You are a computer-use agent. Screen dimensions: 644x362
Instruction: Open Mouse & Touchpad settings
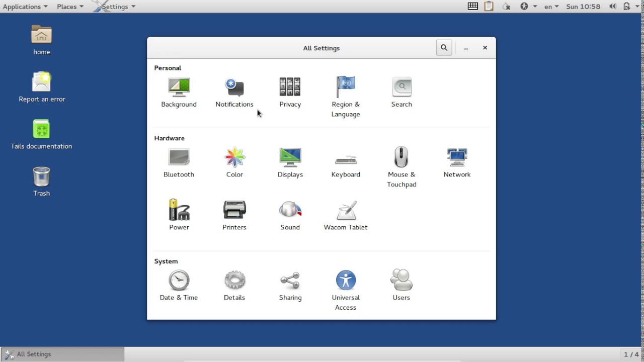click(x=401, y=167)
